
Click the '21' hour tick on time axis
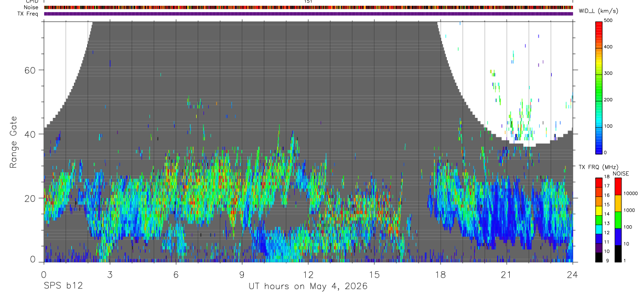[507, 274]
